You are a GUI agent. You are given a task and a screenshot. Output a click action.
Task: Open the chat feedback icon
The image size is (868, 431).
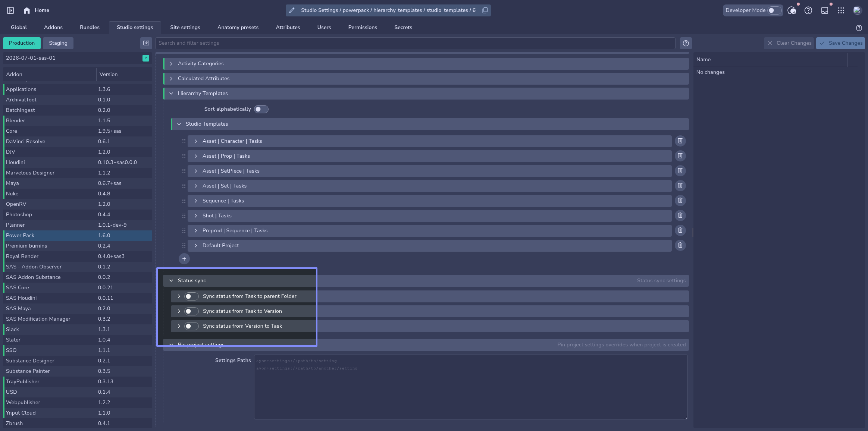pos(792,10)
